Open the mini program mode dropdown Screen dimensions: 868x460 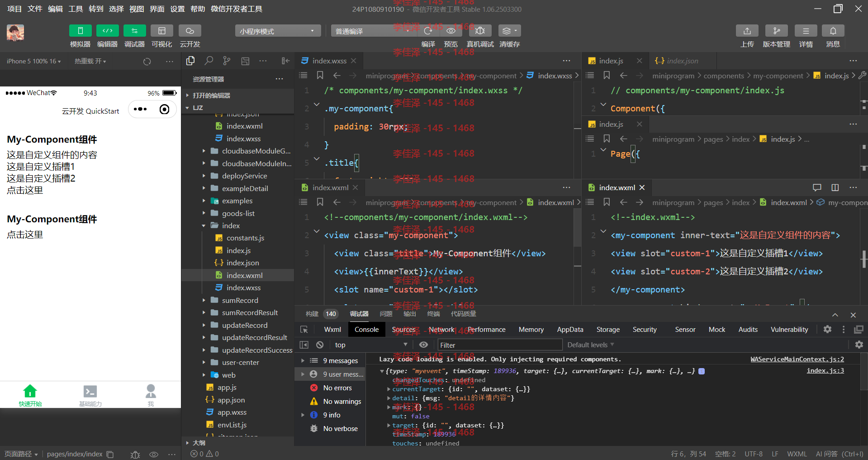point(278,31)
